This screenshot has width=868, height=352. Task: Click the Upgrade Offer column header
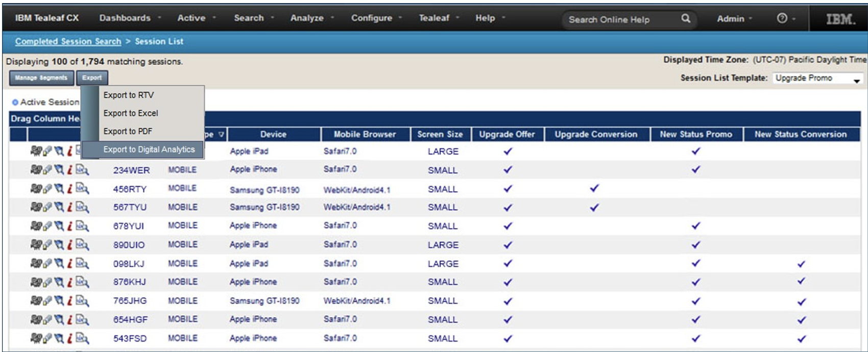[x=507, y=134]
